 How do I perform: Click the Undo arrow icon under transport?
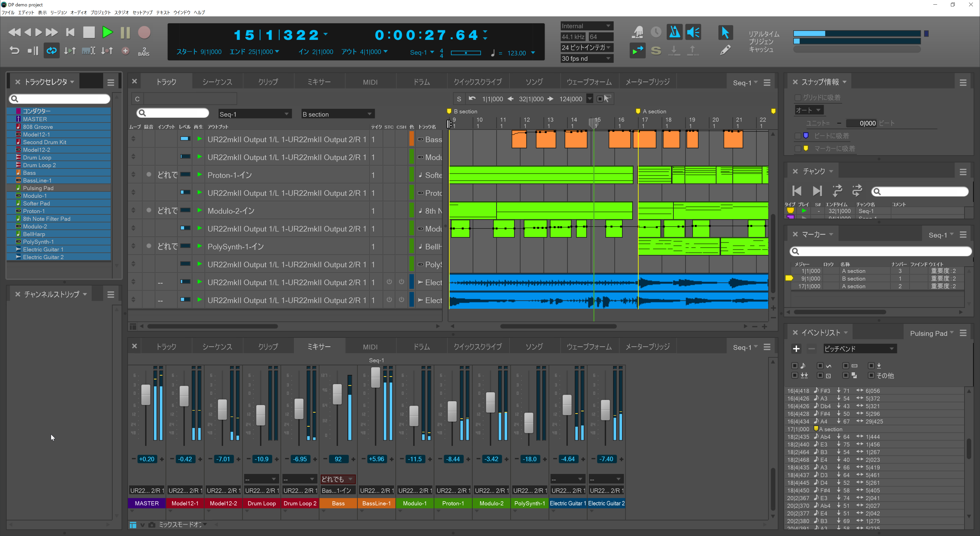pos(14,51)
